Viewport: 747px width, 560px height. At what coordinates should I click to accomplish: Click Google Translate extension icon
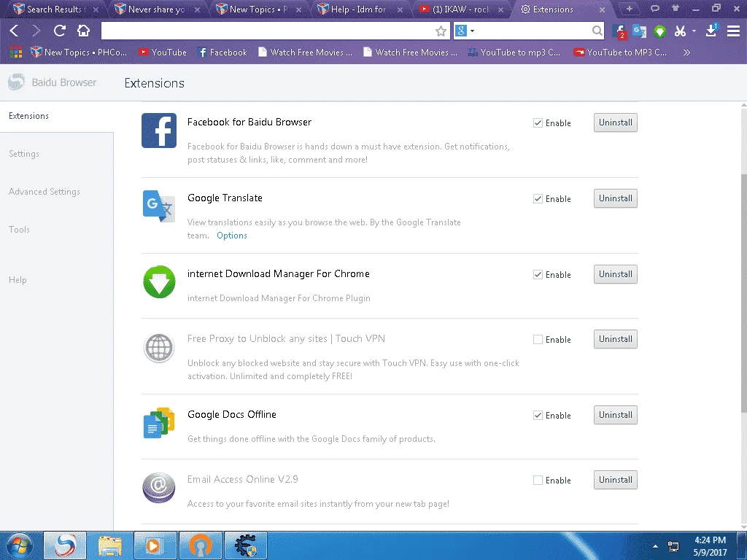tap(159, 206)
